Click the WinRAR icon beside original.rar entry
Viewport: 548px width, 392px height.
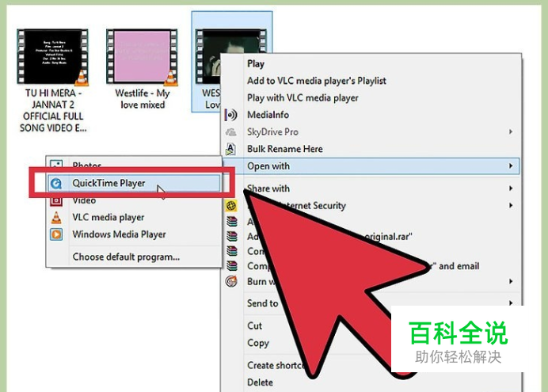(232, 237)
